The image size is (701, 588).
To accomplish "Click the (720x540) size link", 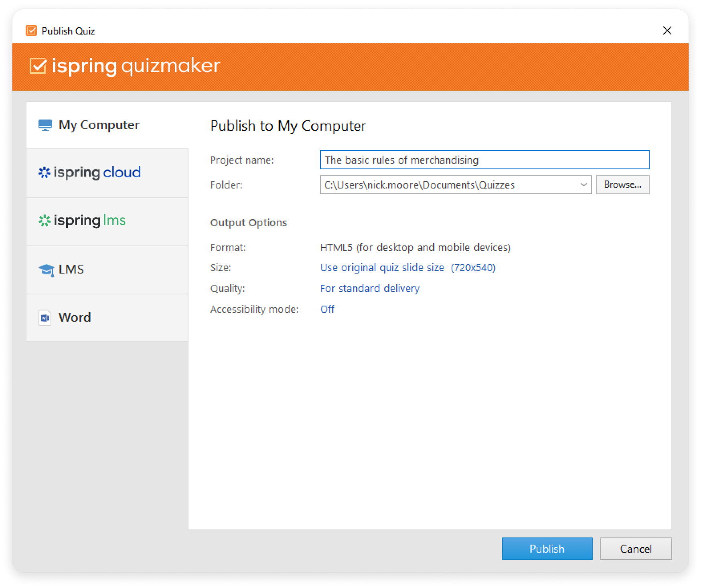I will click(473, 268).
